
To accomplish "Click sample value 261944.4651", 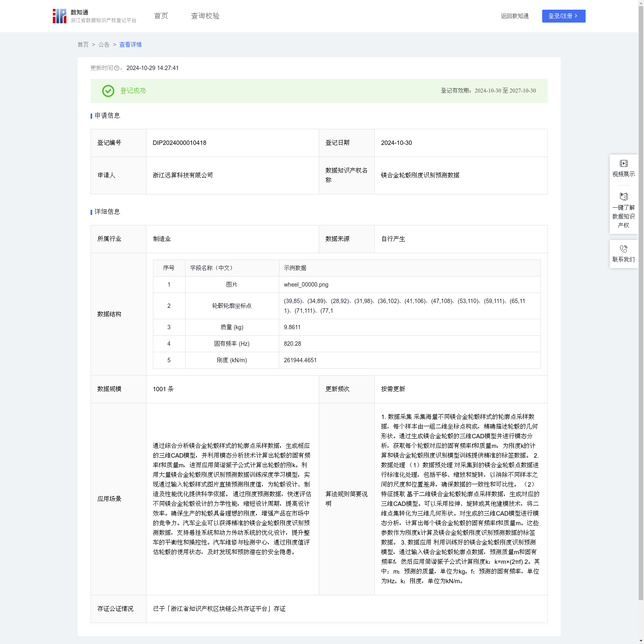I will [x=300, y=360].
